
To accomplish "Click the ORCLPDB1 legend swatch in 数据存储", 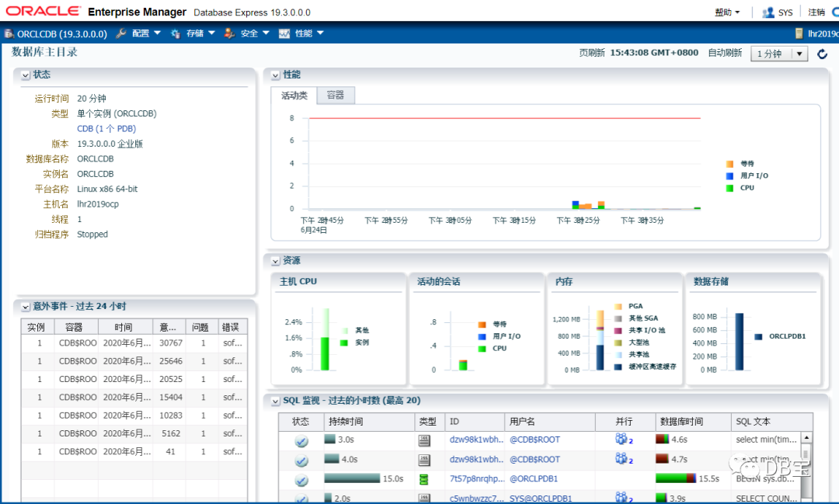I will point(758,336).
